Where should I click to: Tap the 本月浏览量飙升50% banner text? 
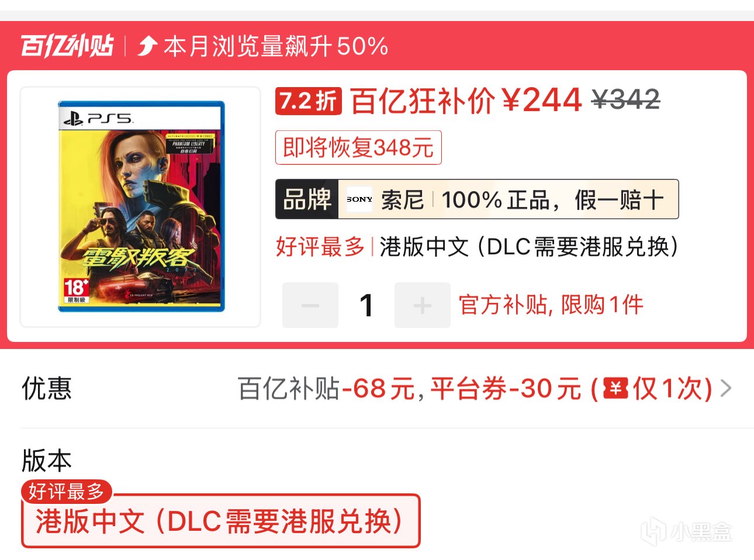[x=276, y=46]
